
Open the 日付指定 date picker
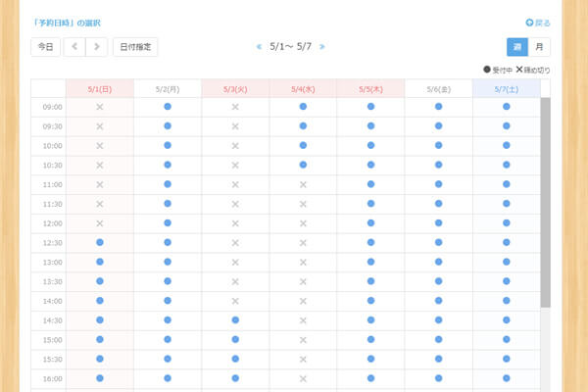click(135, 46)
